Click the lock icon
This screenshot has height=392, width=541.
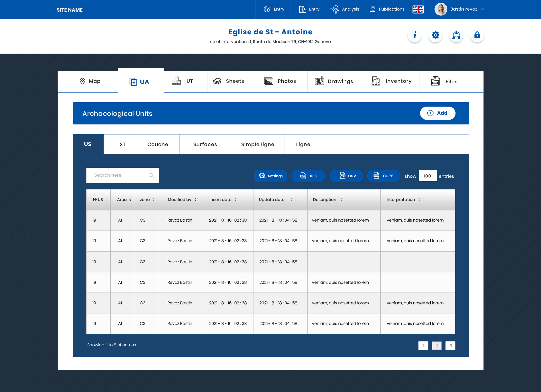tap(477, 35)
